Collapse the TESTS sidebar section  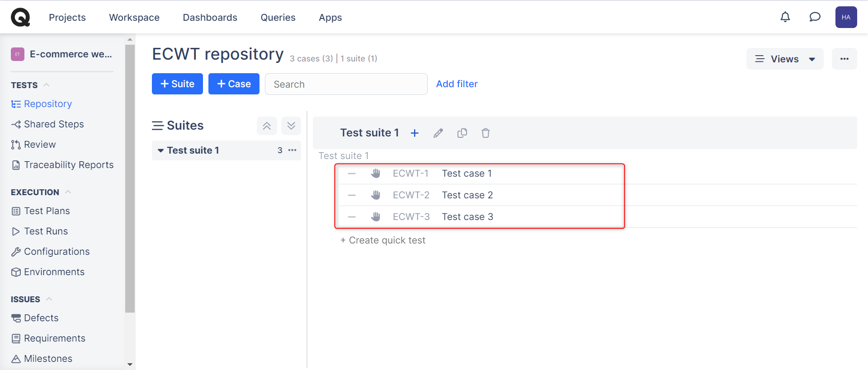[46, 85]
